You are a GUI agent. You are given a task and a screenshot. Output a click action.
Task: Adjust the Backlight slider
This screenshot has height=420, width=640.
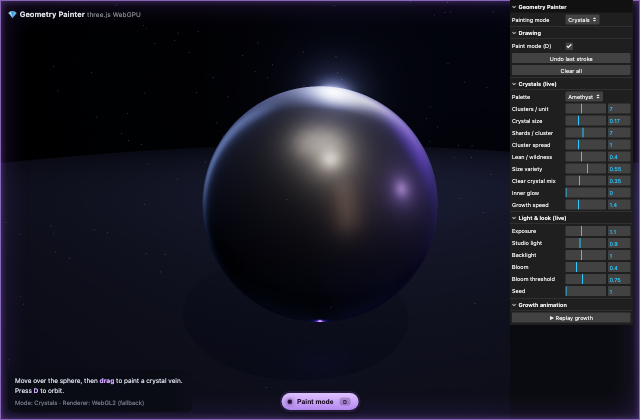click(x=585, y=255)
